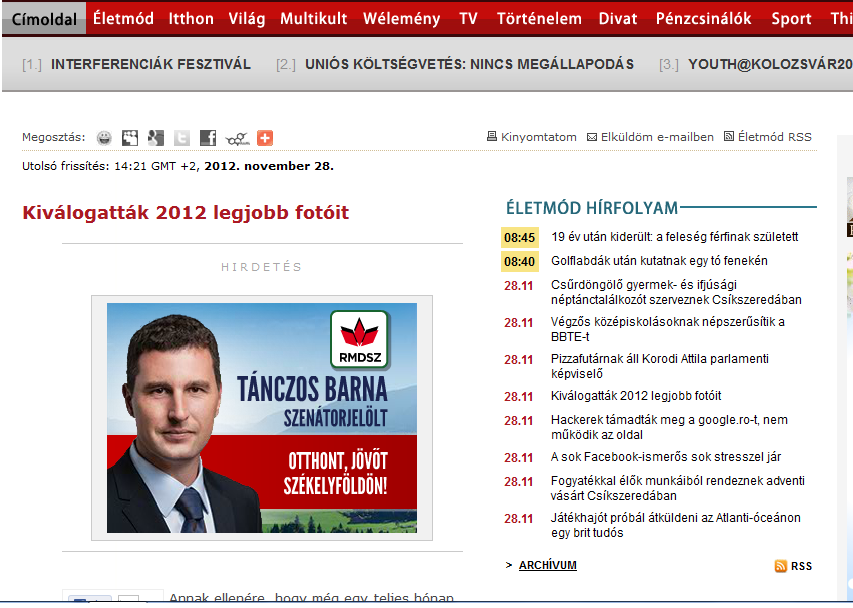The image size is (853, 608).
Task: Go to the Címoldal home tab
Action: pyautogui.click(x=44, y=19)
